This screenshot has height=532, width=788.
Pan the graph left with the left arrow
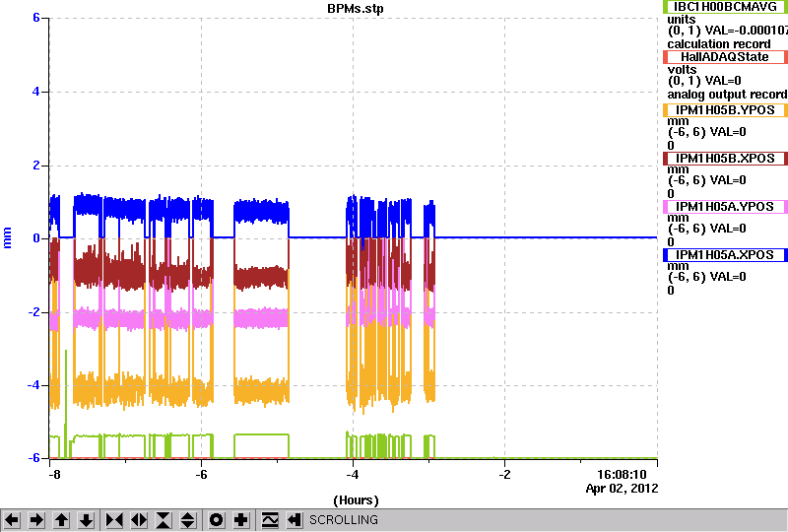click(12, 520)
